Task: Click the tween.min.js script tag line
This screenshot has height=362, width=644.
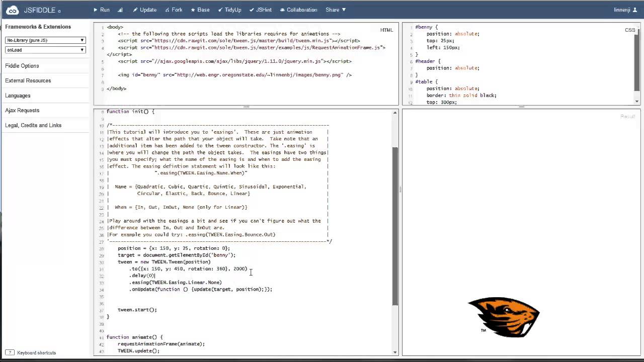Action: tap(239, 41)
